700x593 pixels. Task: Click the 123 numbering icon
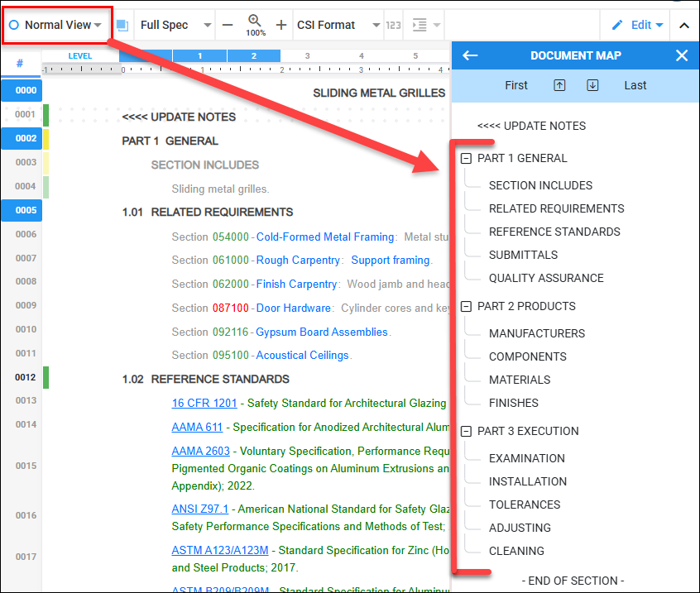(x=393, y=25)
